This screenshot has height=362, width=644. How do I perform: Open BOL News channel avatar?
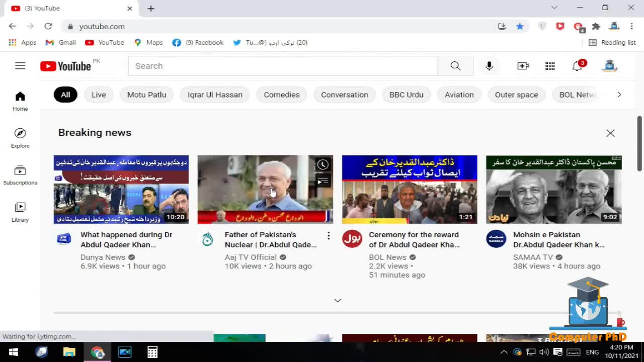click(352, 239)
